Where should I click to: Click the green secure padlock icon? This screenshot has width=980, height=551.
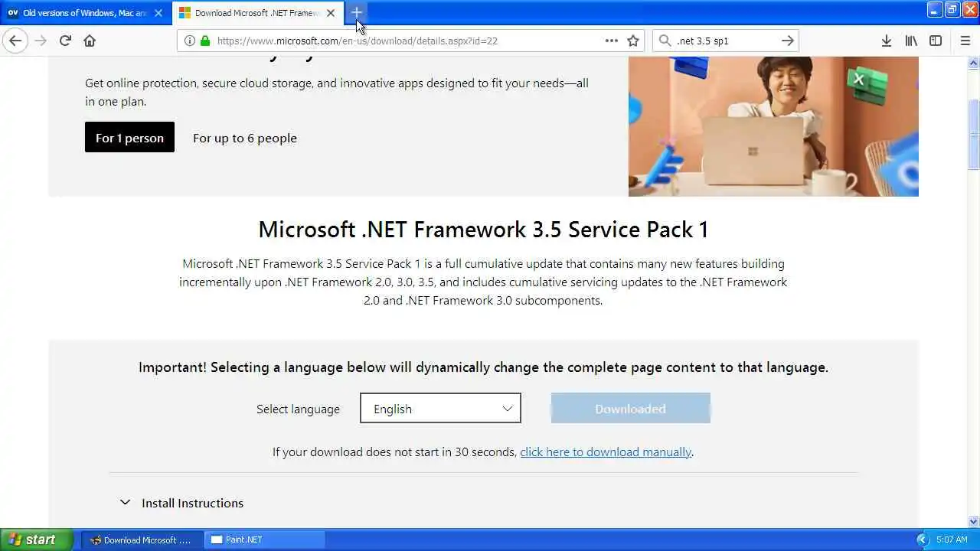tap(204, 41)
